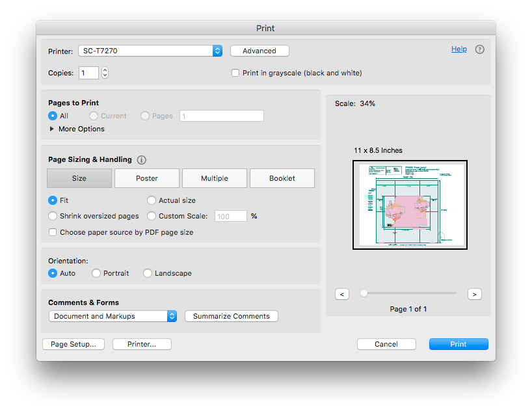The width and height of the screenshot is (532, 413).
Task: Open the Help link
Action: tap(459, 49)
